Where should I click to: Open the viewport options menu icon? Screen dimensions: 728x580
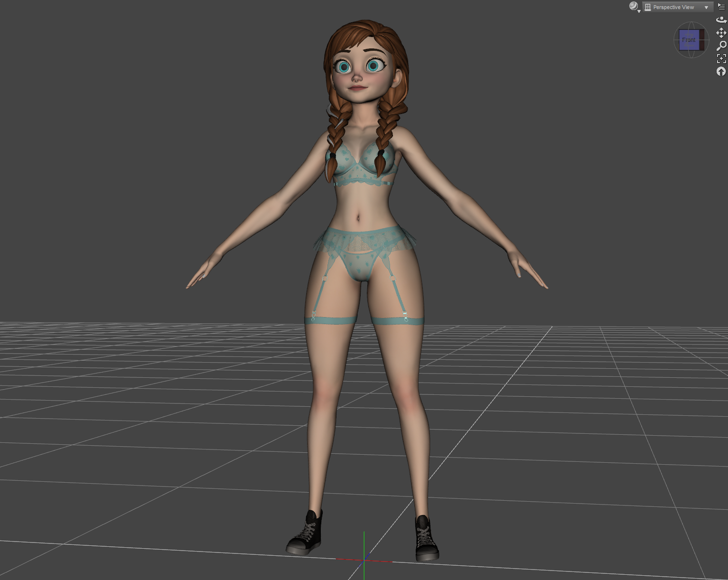721,7
